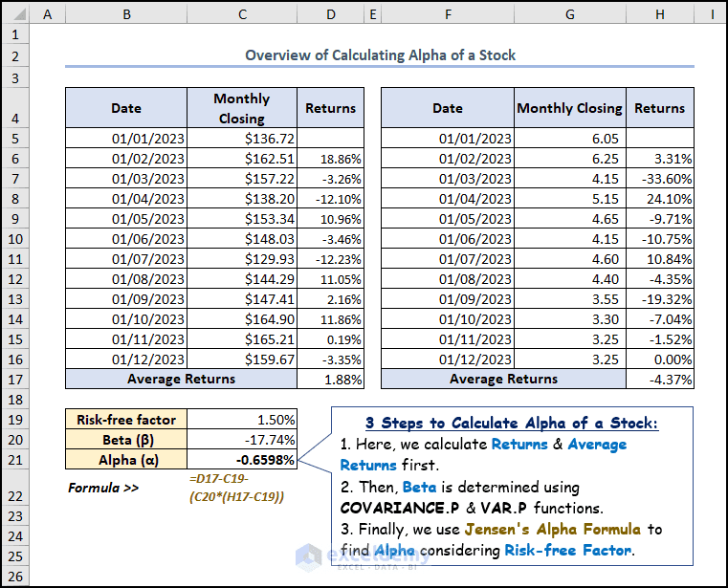This screenshot has height=588, width=728.
Task: Click the 'Date' header in column F
Action: click(x=448, y=108)
